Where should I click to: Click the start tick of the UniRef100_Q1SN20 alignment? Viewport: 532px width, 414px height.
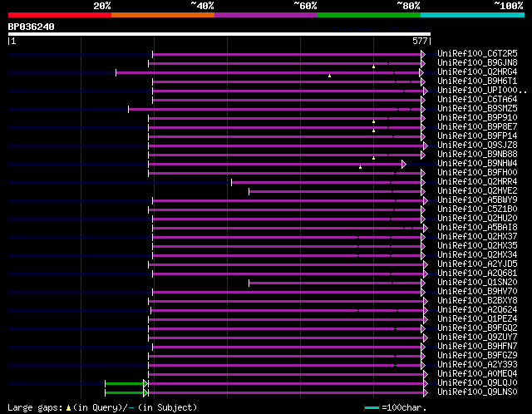click(249, 283)
